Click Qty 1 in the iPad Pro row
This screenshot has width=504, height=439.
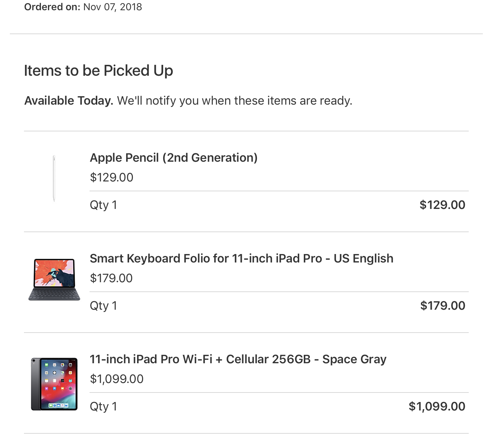pyautogui.click(x=103, y=406)
